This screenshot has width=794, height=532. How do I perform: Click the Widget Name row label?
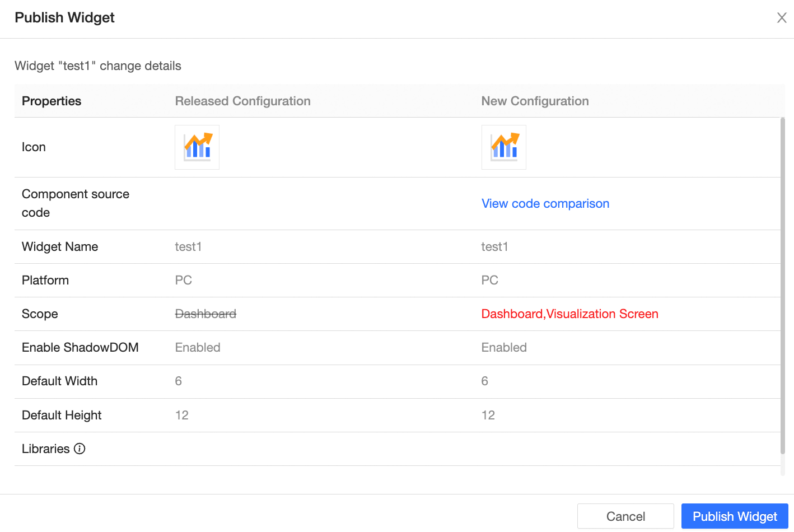(x=60, y=247)
